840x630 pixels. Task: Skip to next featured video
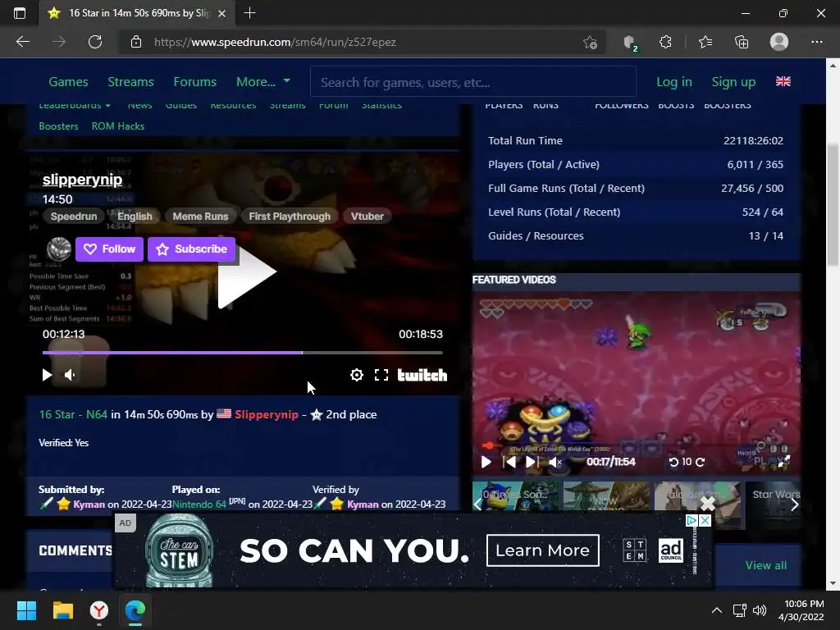click(532, 462)
